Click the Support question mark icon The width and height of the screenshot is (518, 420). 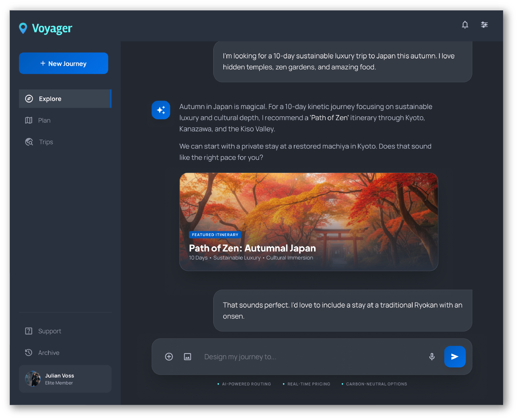coord(29,331)
